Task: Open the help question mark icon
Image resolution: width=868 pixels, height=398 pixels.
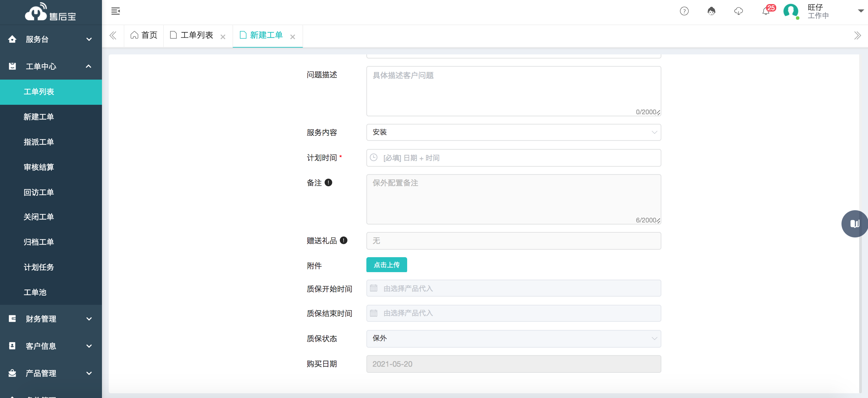Action: [x=684, y=11]
